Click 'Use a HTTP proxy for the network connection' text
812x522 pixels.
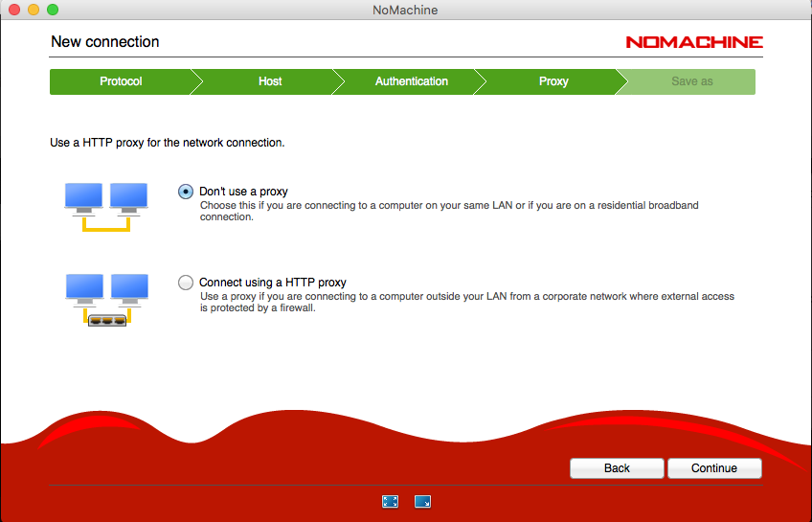click(x=168, y=143)
